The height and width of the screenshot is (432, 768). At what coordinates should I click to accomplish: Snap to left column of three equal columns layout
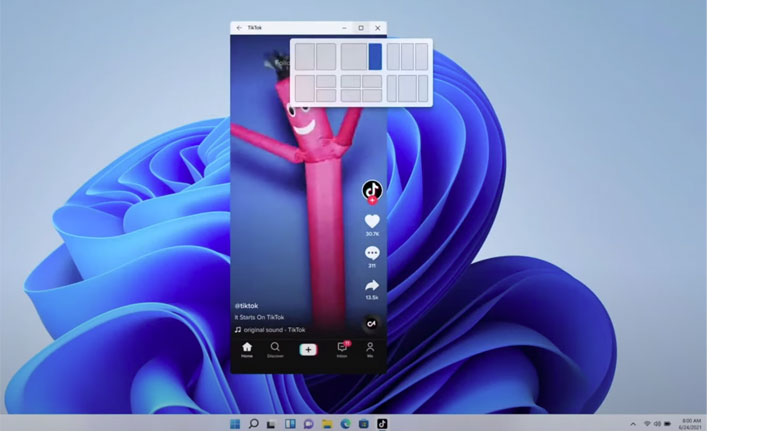click(393, 56)
